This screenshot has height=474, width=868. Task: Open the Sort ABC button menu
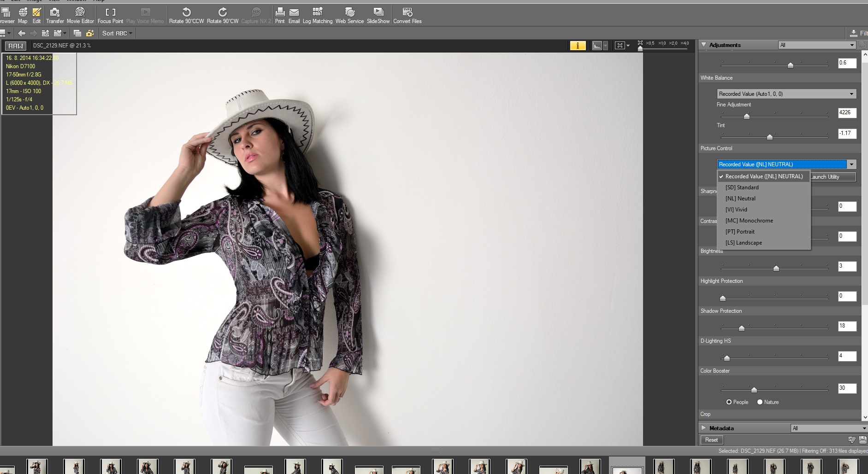point(117,33)
